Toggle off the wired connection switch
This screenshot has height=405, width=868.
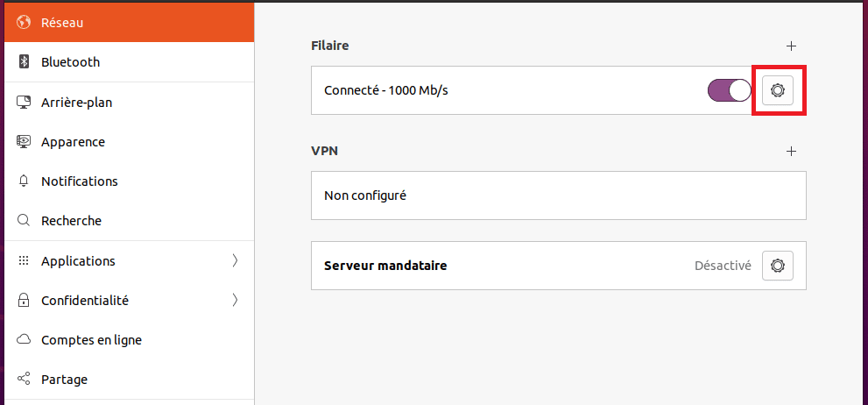click(x=730, y=90)
